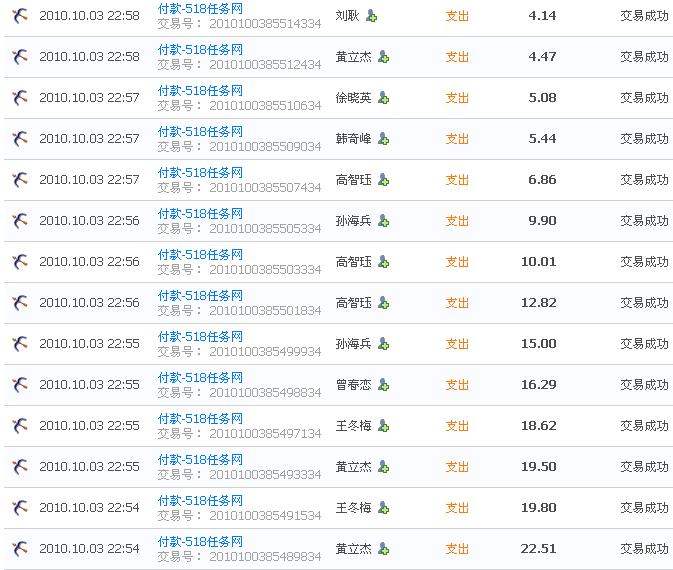Open 付款-518任务网 link for the 12.82 payment
Screen dimensions: 673x570
tap(200, 296)
